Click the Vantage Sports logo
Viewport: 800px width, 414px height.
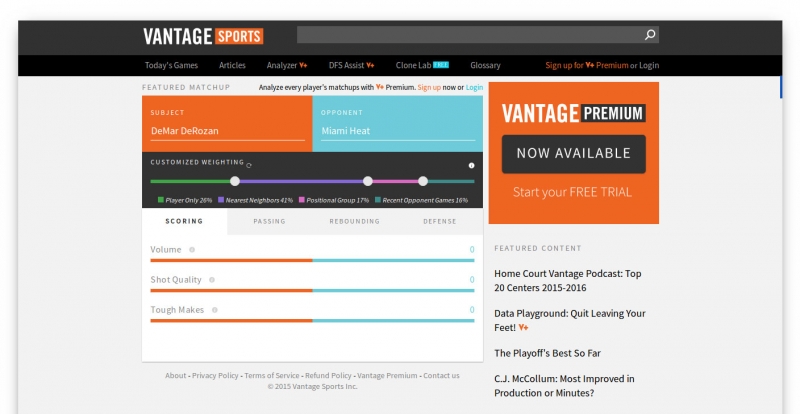click(203, 36)
